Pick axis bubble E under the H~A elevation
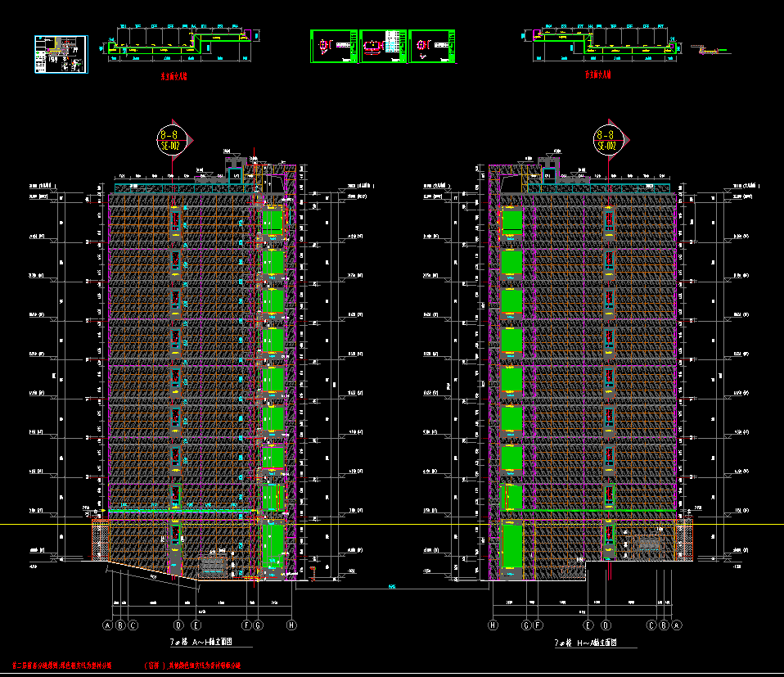This screenshot has height=677, width=784. pos(588,625)
